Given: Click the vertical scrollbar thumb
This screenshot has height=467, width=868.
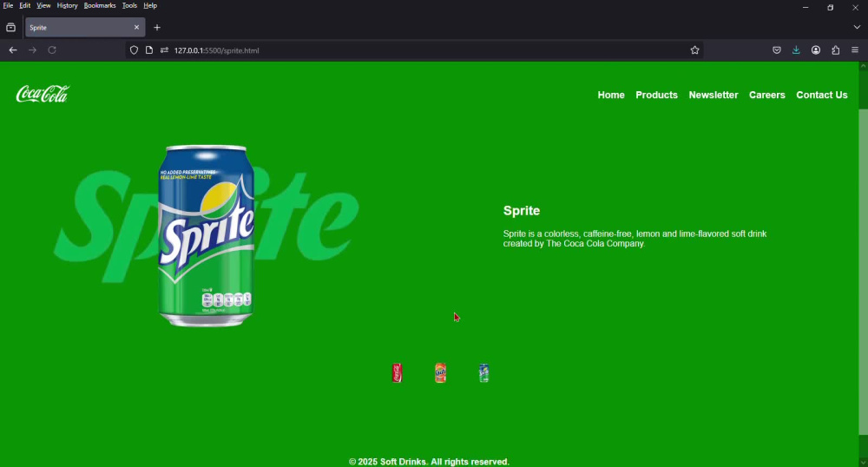Looking at the screenshot, I should [863, 271].
